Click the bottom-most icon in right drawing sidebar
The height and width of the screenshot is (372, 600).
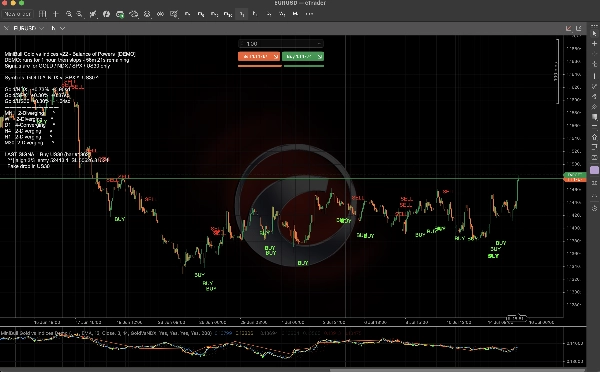(x=594, y=208)
